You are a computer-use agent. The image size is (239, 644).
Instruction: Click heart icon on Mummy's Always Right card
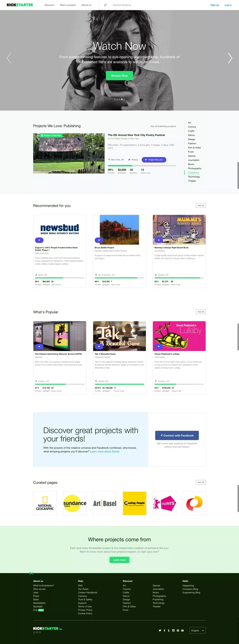[x=158, y=240]
